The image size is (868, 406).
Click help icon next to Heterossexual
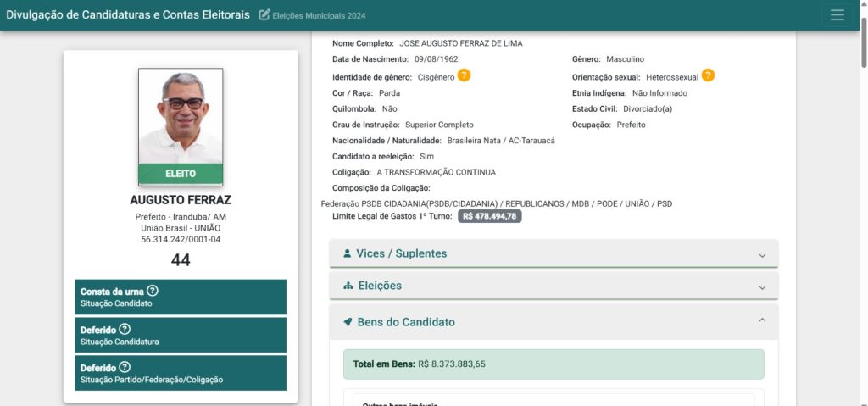point(708,75)
